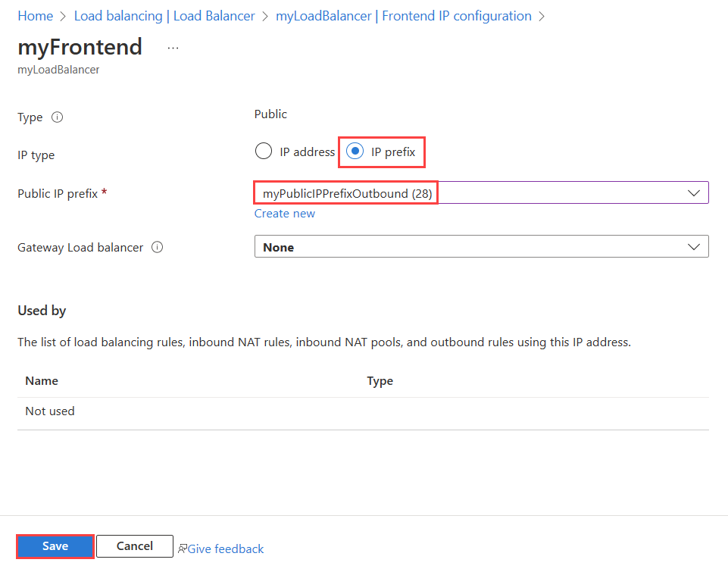Open Load balancing | Load Balancer breadcrumb
This screenshot has height=572, width=728.
(x=164, y=16)
